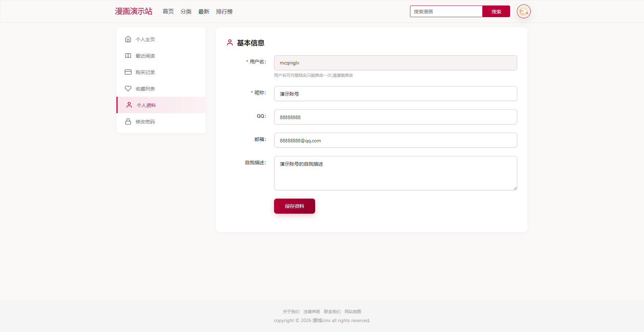Click the heart icon for 收藏列表
This screenshot has width=644, height=332.
pos(128,88)
